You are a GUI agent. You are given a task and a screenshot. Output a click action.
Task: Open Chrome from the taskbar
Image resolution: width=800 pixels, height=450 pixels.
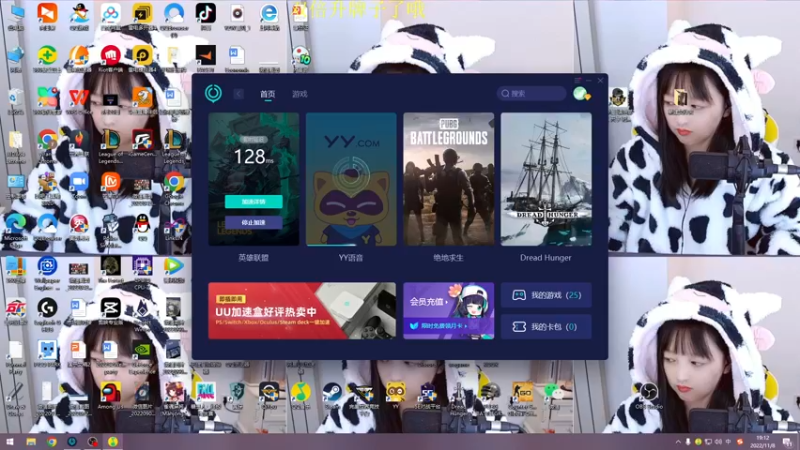click(52, 442)
